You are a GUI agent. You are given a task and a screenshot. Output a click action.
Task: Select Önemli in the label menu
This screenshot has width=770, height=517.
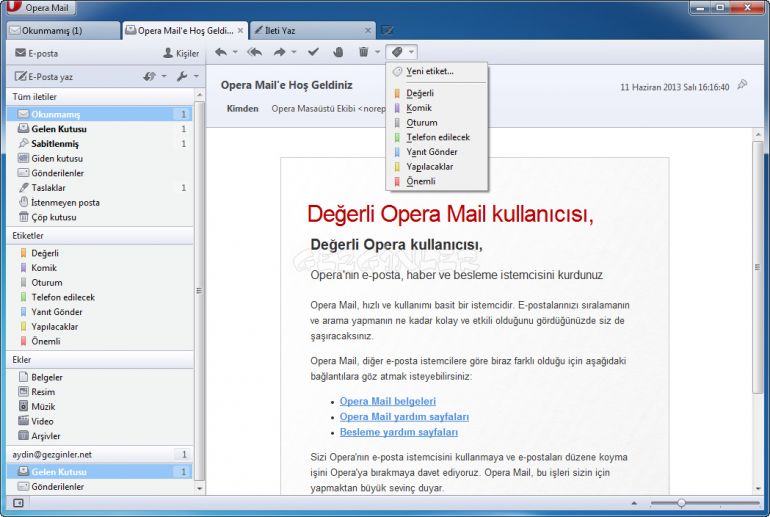tap(437, 182)
